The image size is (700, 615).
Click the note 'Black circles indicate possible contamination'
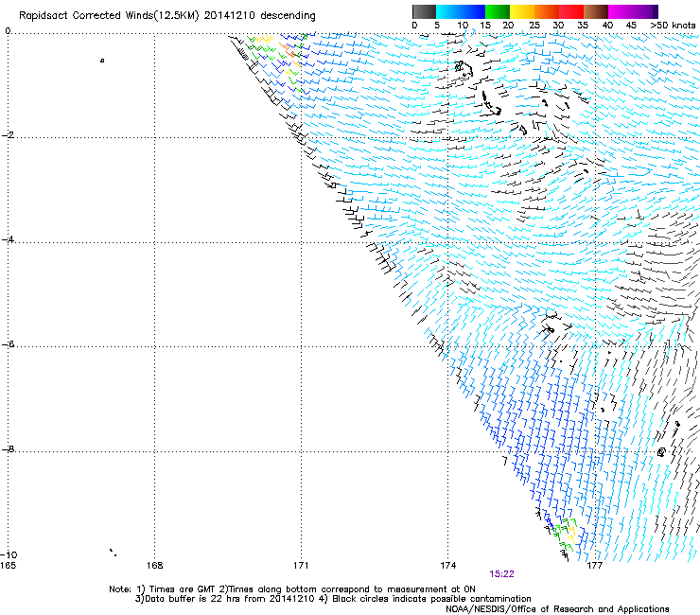point(431,599)
